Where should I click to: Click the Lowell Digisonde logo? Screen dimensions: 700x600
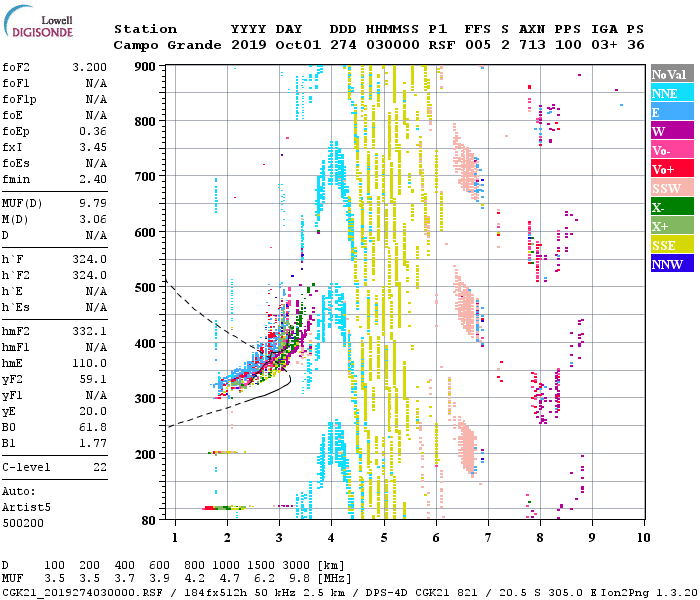pos(38,21)
